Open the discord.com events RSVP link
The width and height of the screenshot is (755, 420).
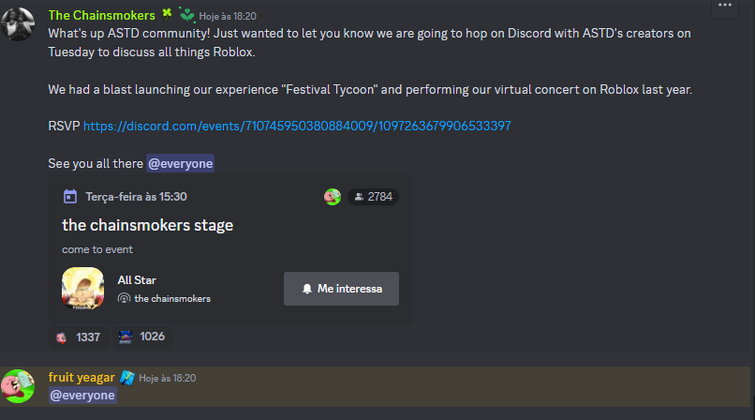point(297,126)
